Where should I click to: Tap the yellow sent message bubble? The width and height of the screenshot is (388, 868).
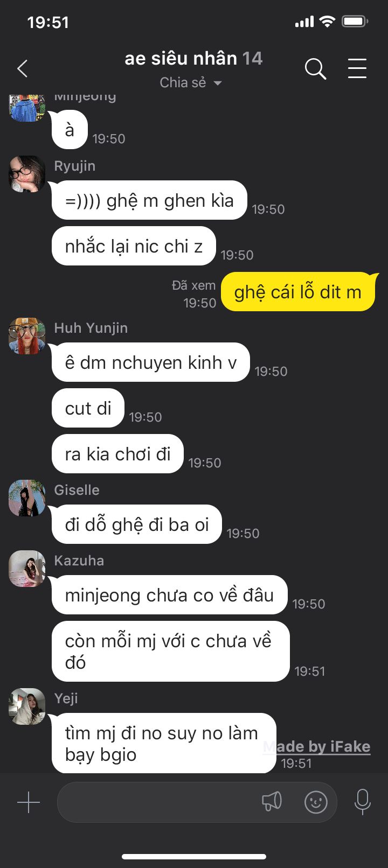click(x=298, y=292)
